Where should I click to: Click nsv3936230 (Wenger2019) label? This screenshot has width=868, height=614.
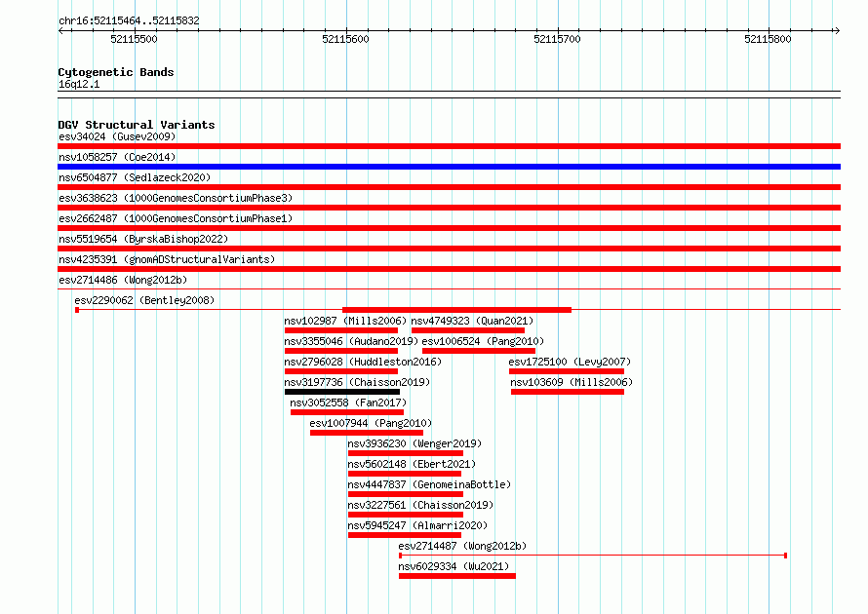pos(414,443)
